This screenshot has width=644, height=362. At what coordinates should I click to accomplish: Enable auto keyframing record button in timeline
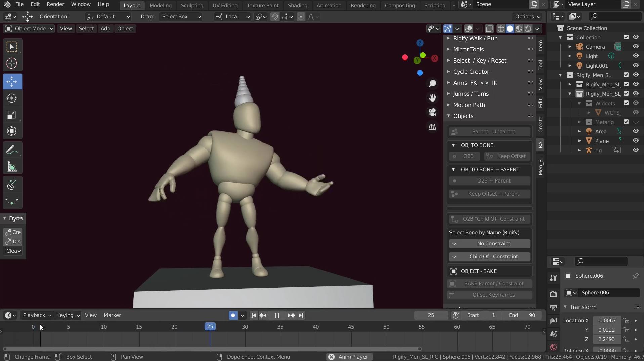233,315
